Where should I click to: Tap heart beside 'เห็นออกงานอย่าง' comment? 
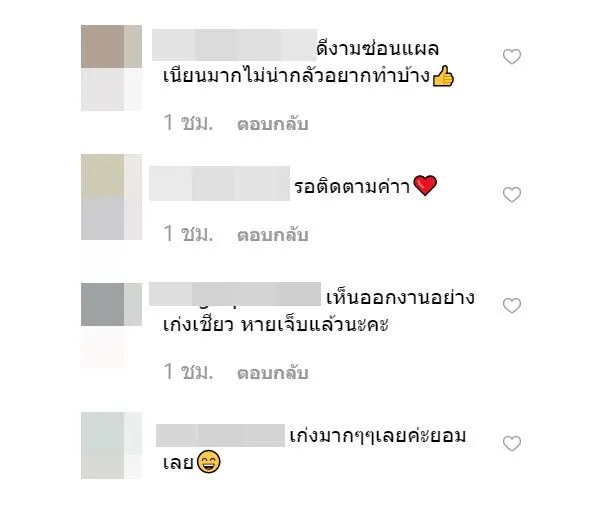[x=512, y=305]
